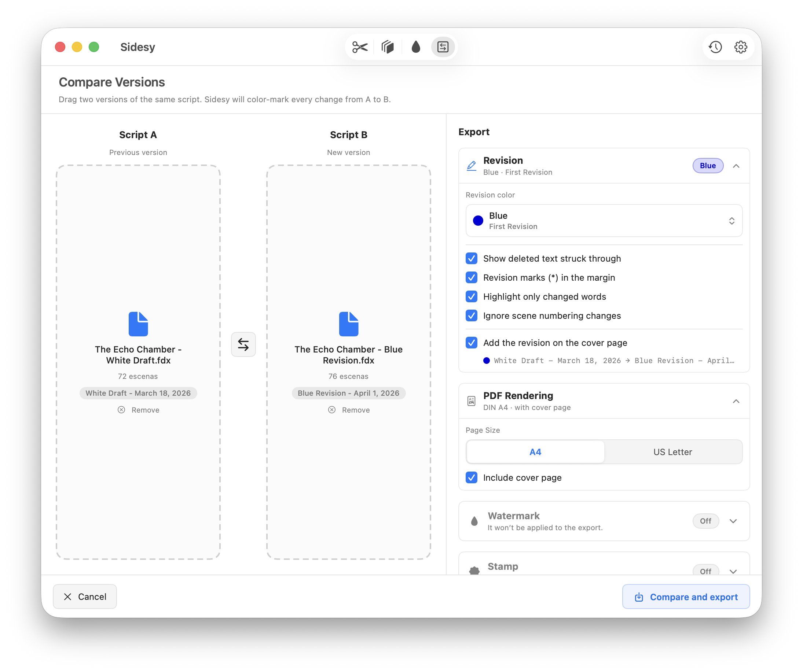Remove the White Draft script
The width and height of the screenshot is (803, 672).
(139, 410)
